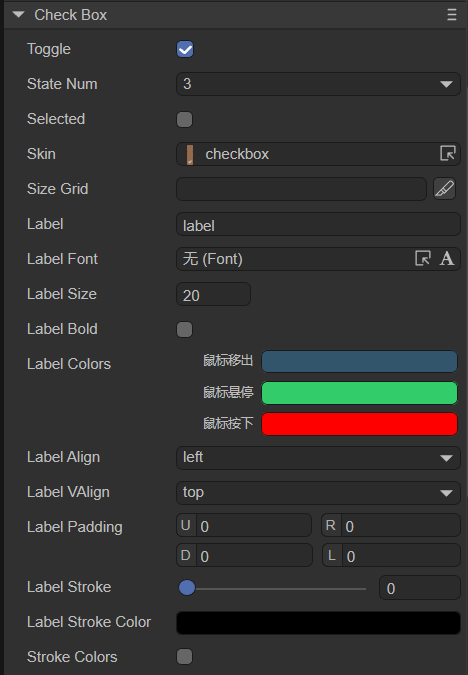
Task: Click the Label text input field
Action: pos(318,224)
